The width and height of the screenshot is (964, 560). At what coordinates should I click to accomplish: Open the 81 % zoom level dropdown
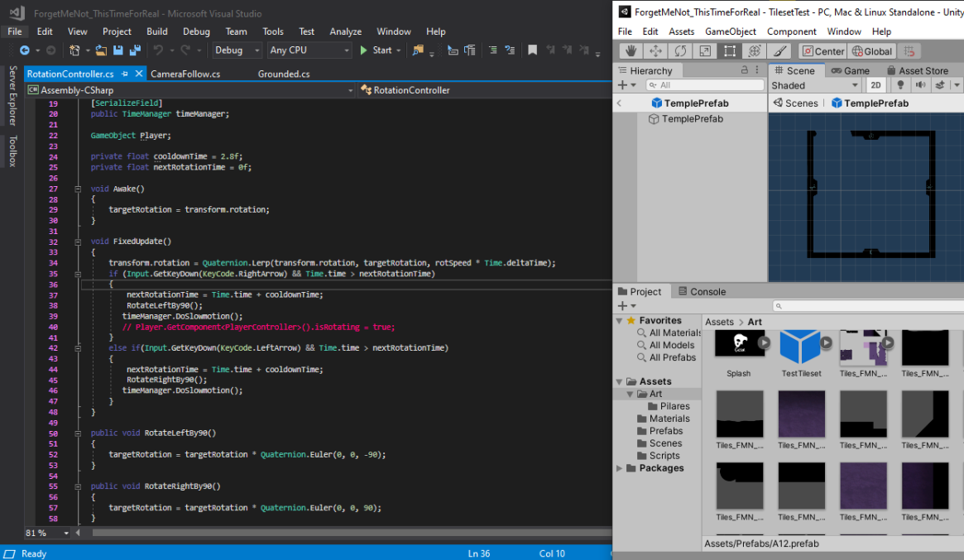tap(46, 533)
